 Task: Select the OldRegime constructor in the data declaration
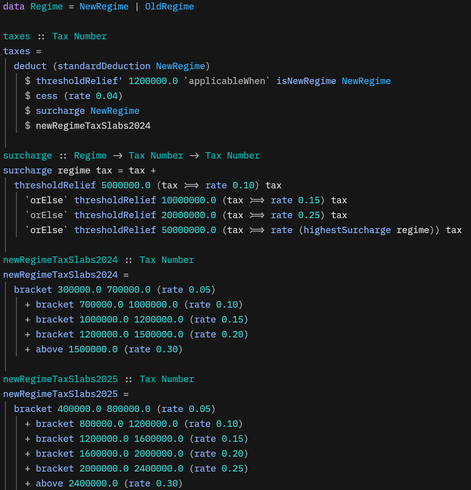[169, 7]
